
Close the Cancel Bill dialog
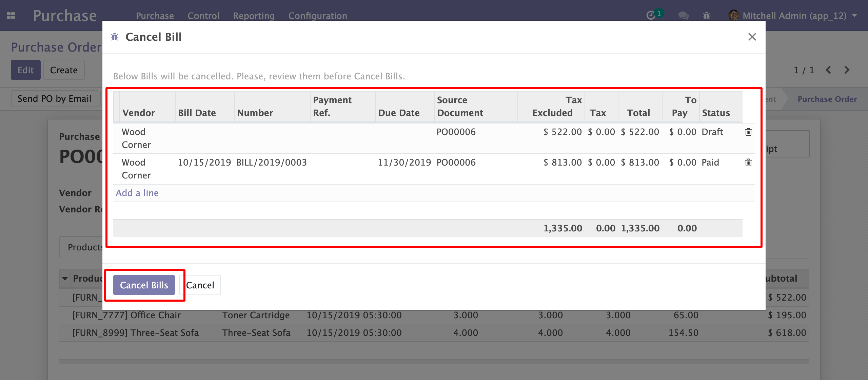752,37
